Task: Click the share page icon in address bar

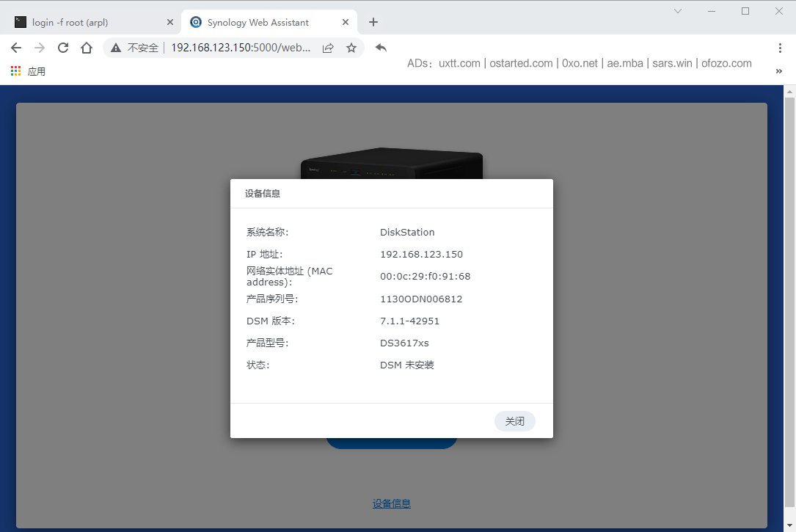Action: 328,48
